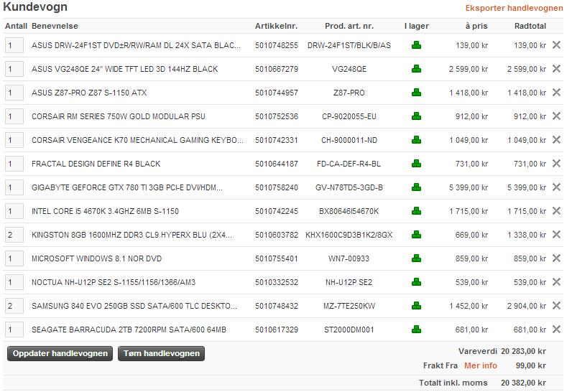The image size is (572, 392).
Task: Click quantity field for Noctua NH-U12P
Action: coord(14,282)
